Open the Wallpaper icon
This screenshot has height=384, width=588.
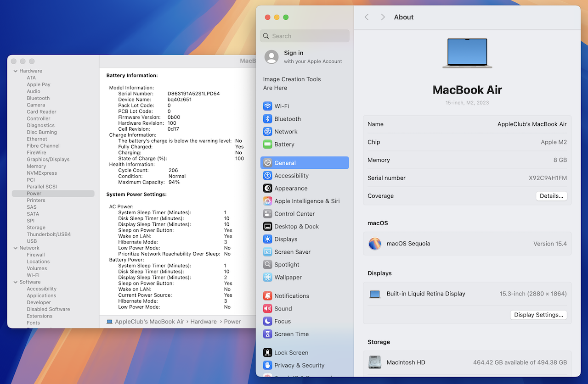coord(267,278)
